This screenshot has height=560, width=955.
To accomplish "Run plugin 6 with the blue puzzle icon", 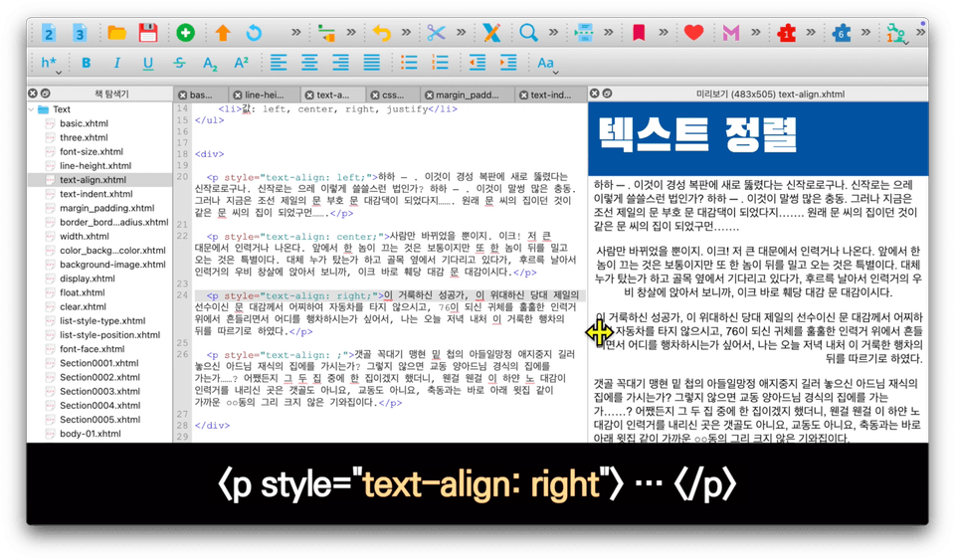I will point(842,33).
